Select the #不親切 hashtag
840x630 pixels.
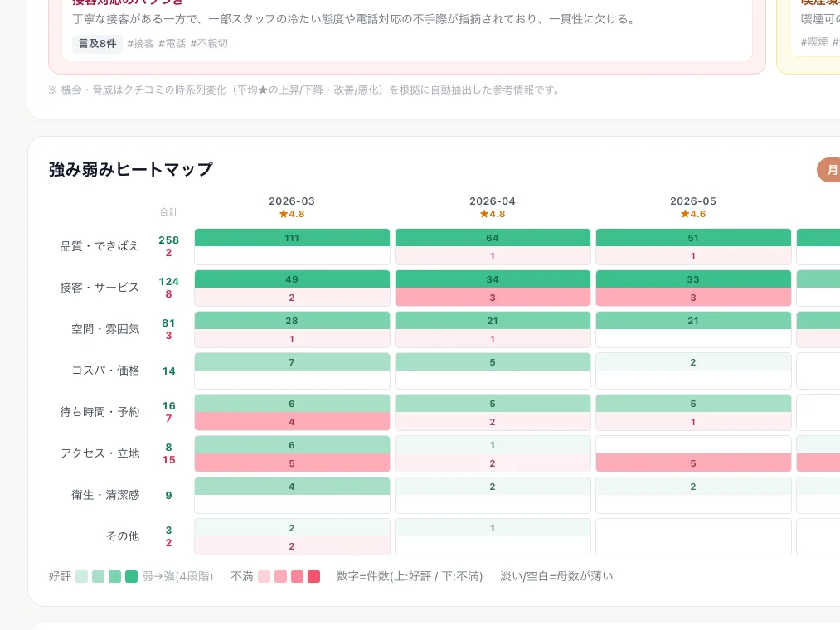(x=209, y=43)
